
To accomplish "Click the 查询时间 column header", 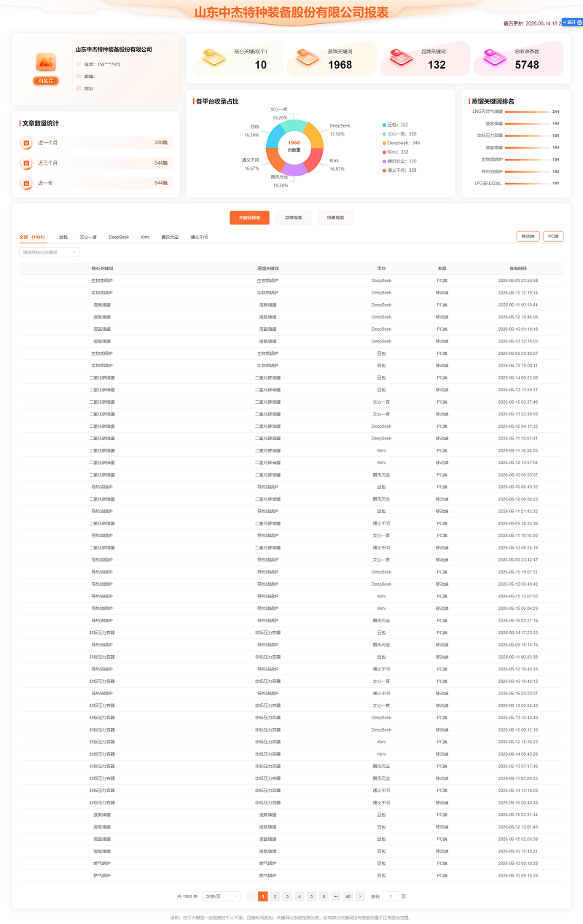I will pyautogui.click(x=518, y=268).
